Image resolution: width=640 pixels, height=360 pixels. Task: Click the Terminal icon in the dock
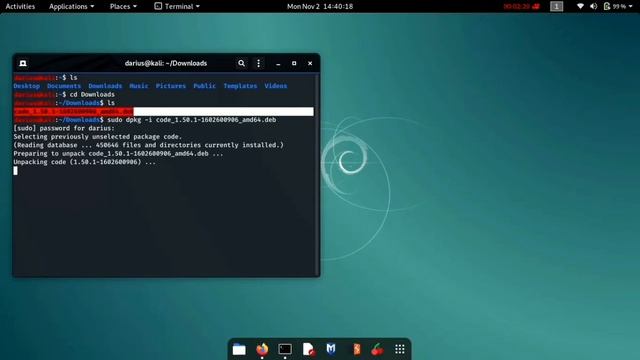click(285, 349)
